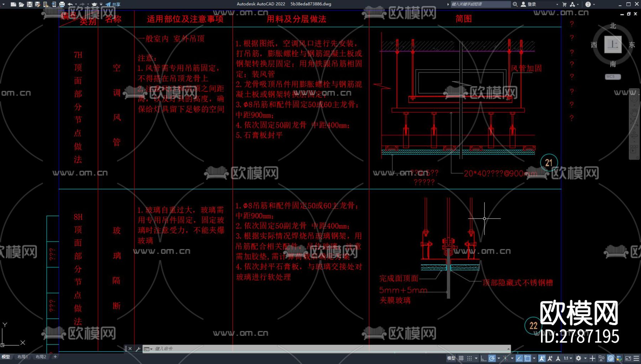Toggle the grid display in status bar

461,358
